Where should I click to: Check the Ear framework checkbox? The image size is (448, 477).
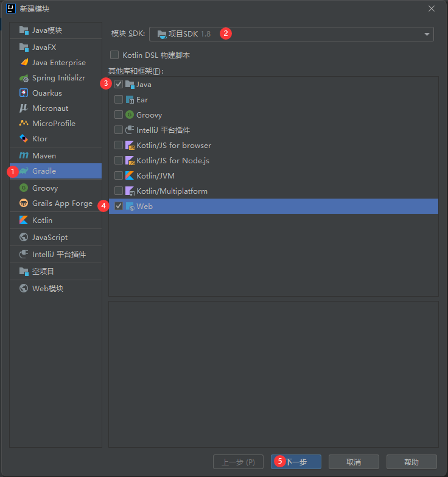[x=119, y=99]
